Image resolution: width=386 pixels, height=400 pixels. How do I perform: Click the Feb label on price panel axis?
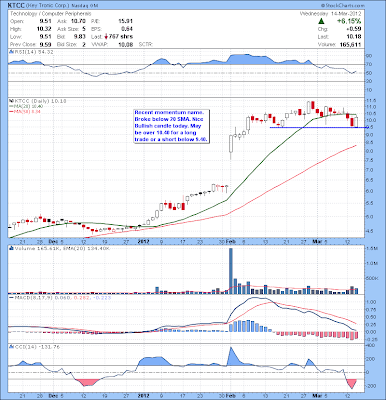(230, 241)
